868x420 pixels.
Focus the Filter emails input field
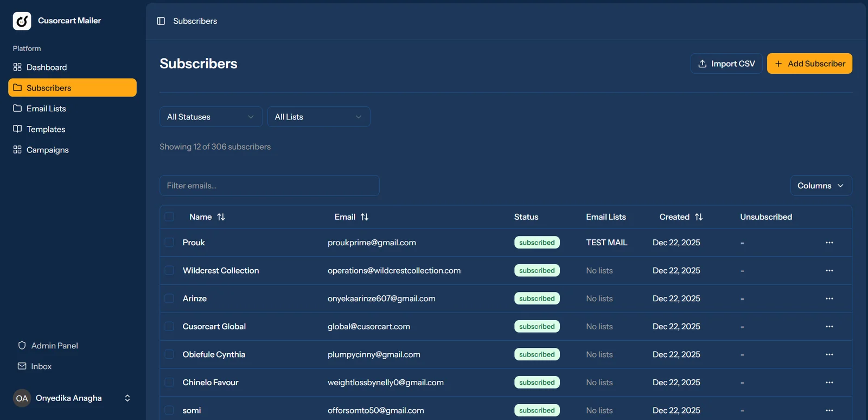pyautogui.click(x=269, y=186)
